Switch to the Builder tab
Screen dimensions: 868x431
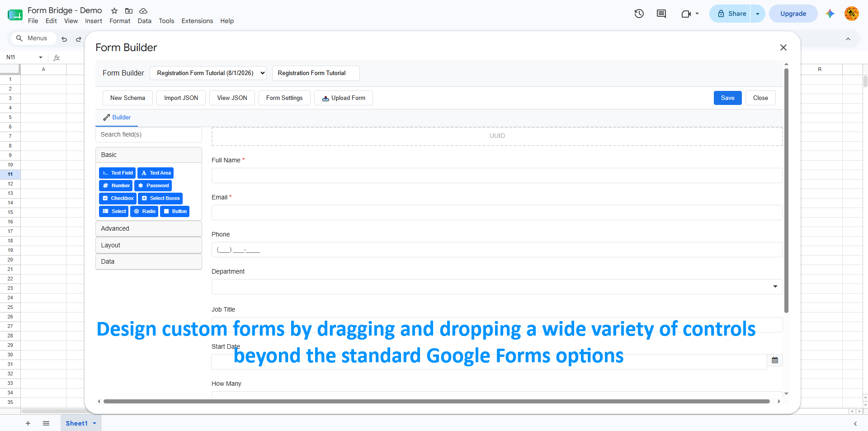[x=117, y=118]
